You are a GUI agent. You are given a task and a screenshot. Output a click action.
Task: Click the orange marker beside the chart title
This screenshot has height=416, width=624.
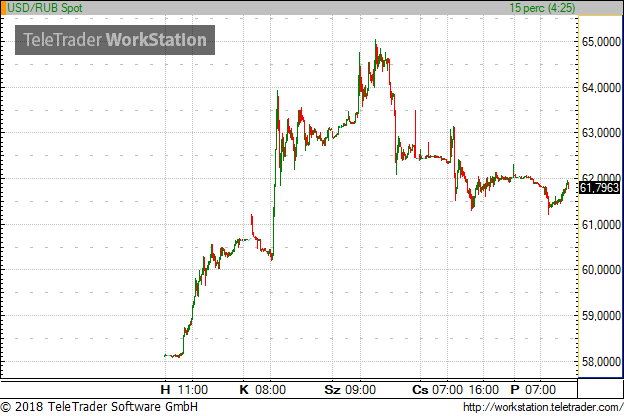pyautogui.click(x=3, y=8)
